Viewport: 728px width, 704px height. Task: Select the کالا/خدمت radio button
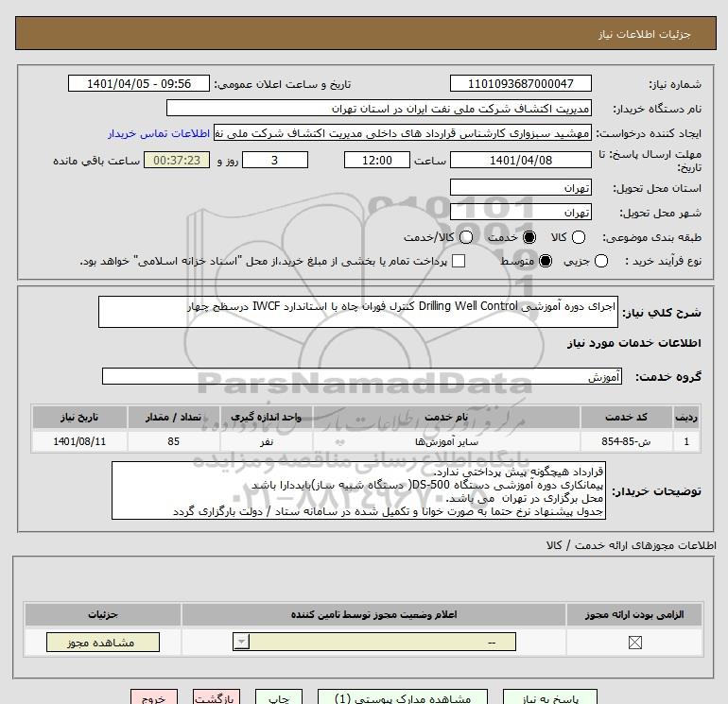pos(466,237)
